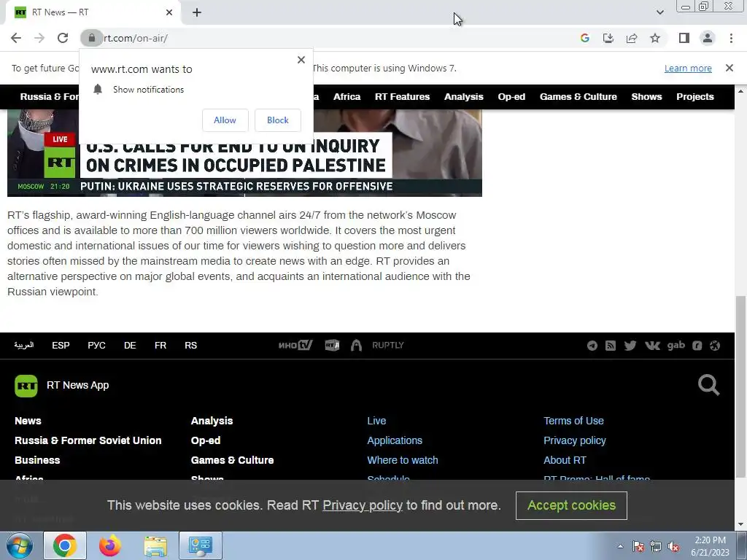This screenshot has height=560, width=747.
Task: Open RT Features menu item
Action: (x=402, y=97)
